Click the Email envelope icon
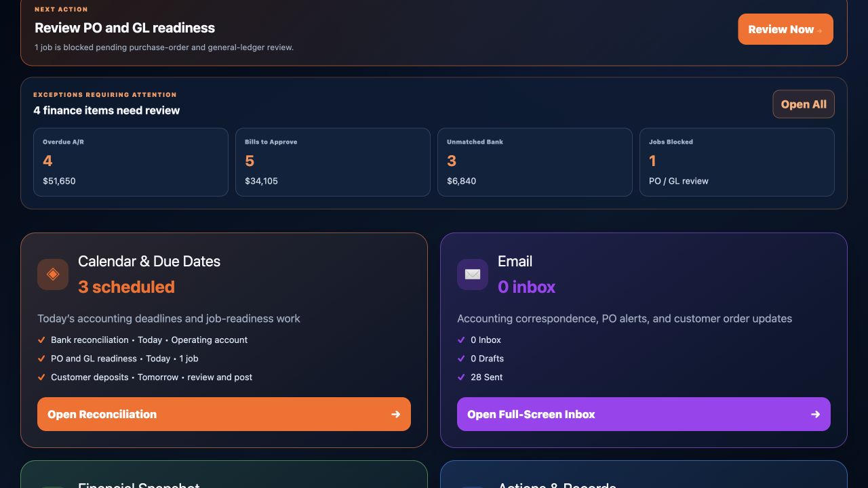The width and height of the screenshot is (868, 488). pyautogui.click(x=473, y=274)
